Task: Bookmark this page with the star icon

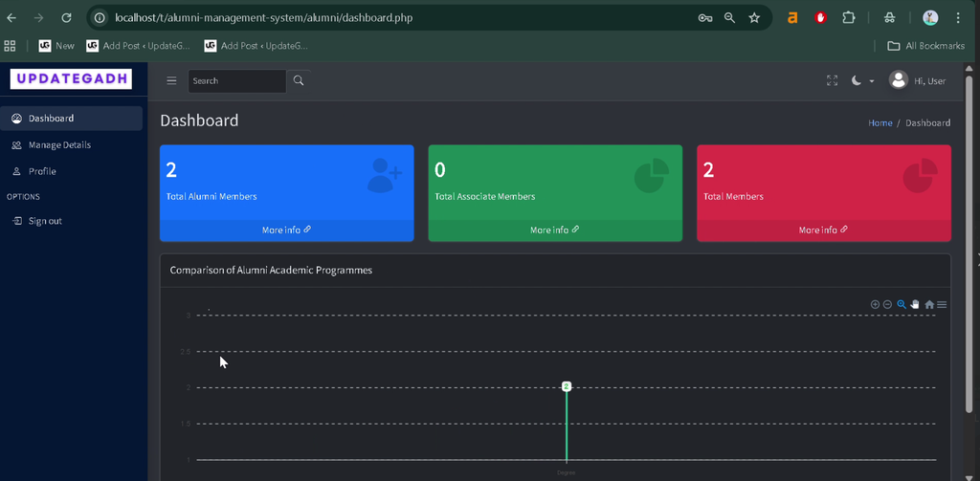Action: click(x=754, y=18)
